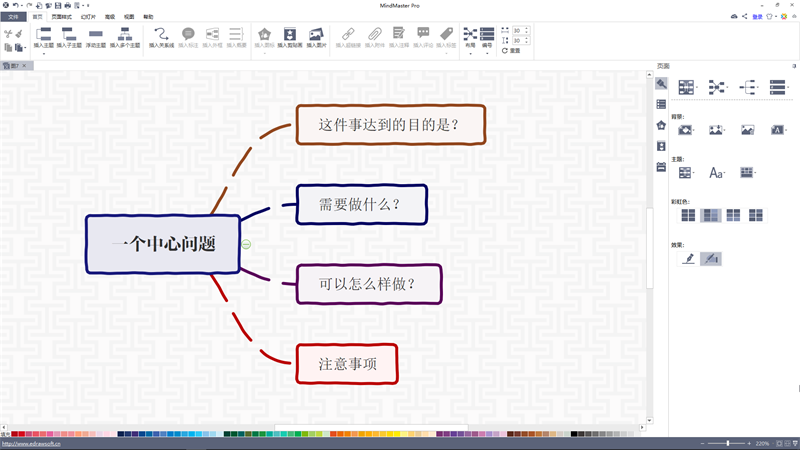Open the background fill color dropdown
The image size is (800, 450).
tap(685, 130)
